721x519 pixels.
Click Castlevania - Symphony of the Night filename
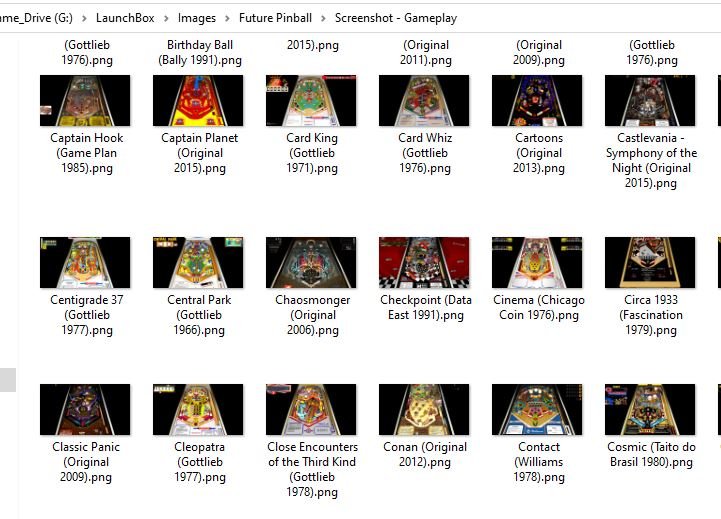pyautogui.click(x=651, y=160)
